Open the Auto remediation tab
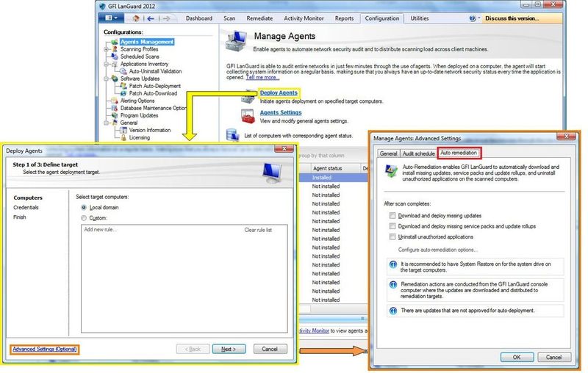 (459, 153)
